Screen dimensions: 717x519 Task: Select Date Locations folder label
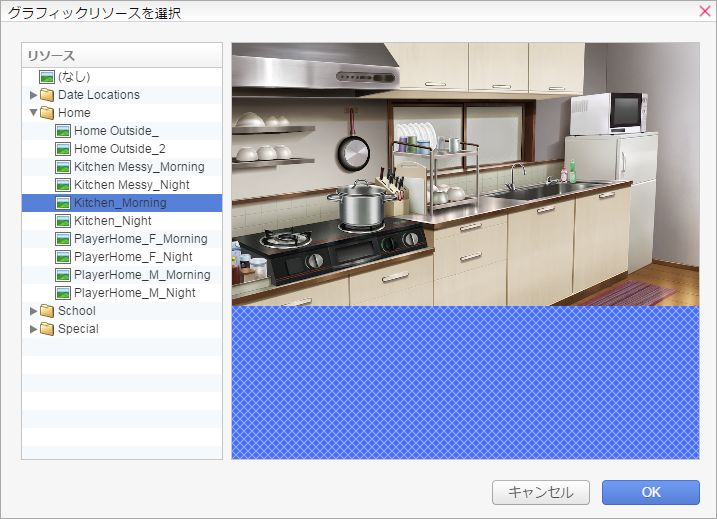tap(99, 95)
